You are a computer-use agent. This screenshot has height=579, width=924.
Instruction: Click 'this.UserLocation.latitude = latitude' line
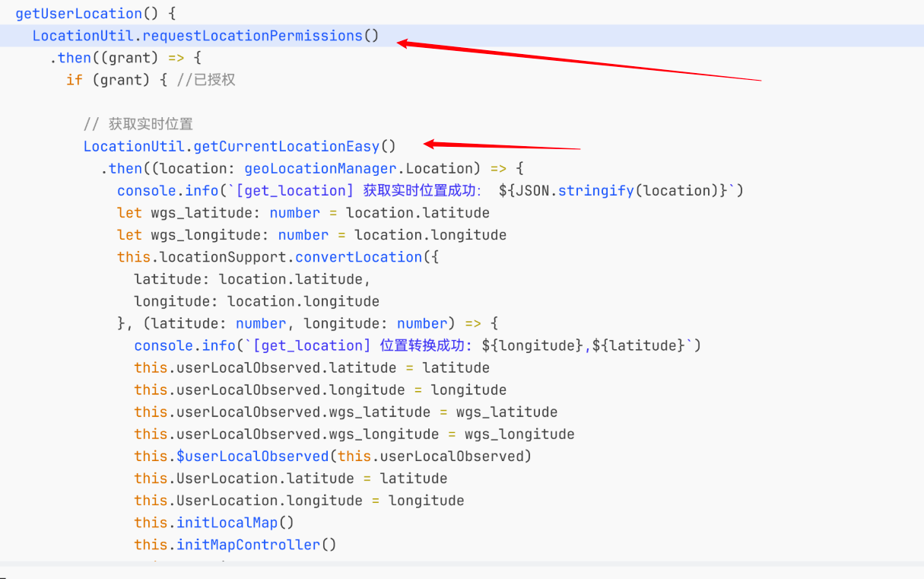(x=291, y=478)
